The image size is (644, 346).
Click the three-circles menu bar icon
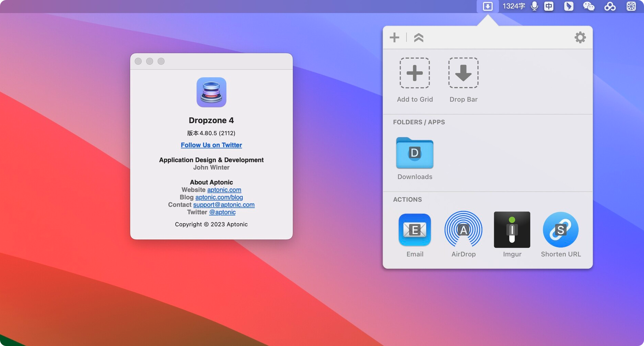coord(610,6)
